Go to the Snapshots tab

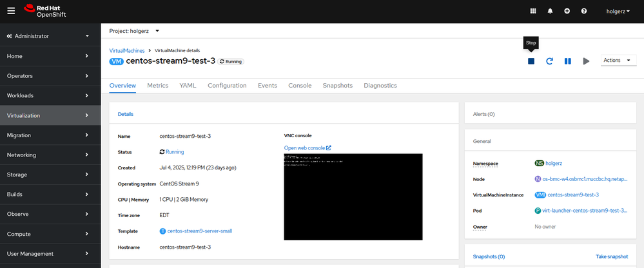[337, 85]
